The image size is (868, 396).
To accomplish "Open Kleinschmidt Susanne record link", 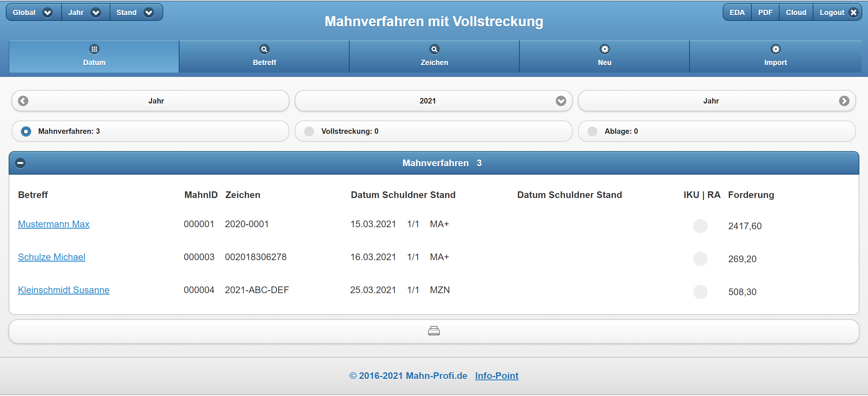I will point(64,290).
